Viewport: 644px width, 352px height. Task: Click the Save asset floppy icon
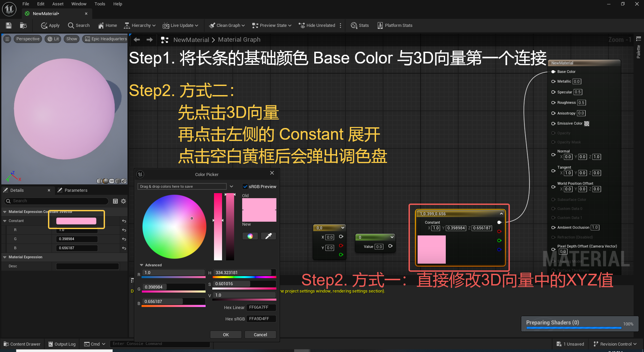(x=9, y=26)
